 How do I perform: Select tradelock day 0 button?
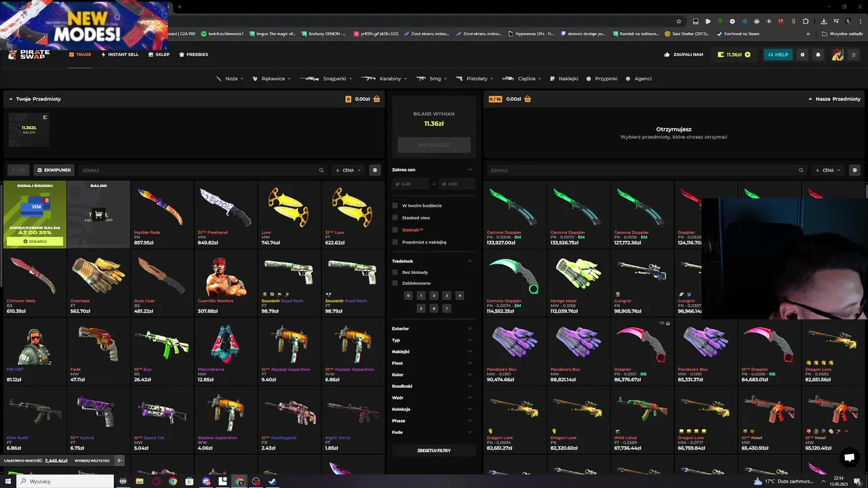click(408, 296)
